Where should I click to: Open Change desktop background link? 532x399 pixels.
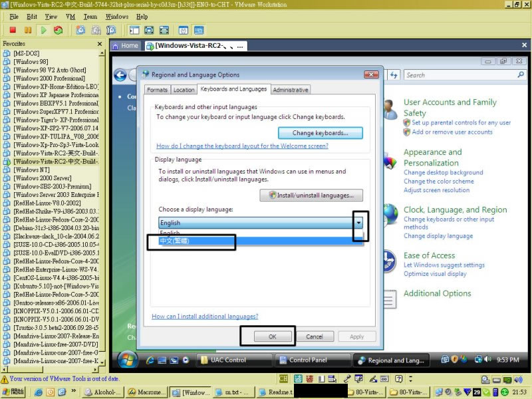[443, 172]
